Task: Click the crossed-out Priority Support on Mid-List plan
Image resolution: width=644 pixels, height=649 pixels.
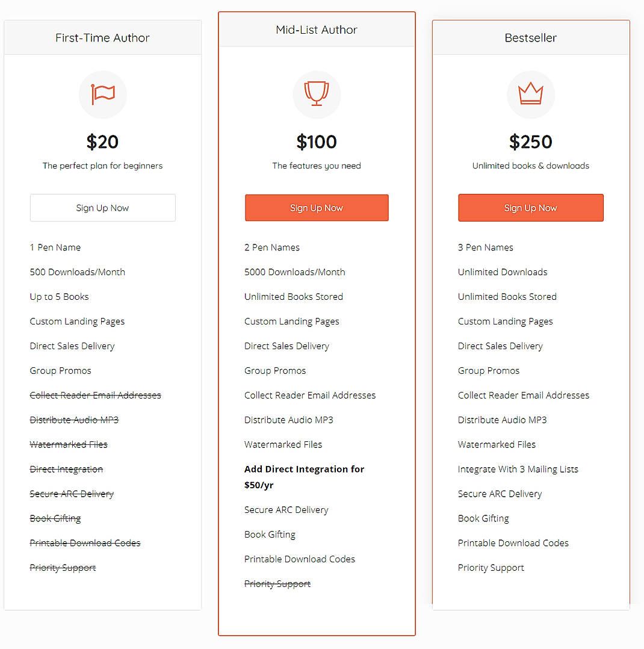Action: (277, 583)
